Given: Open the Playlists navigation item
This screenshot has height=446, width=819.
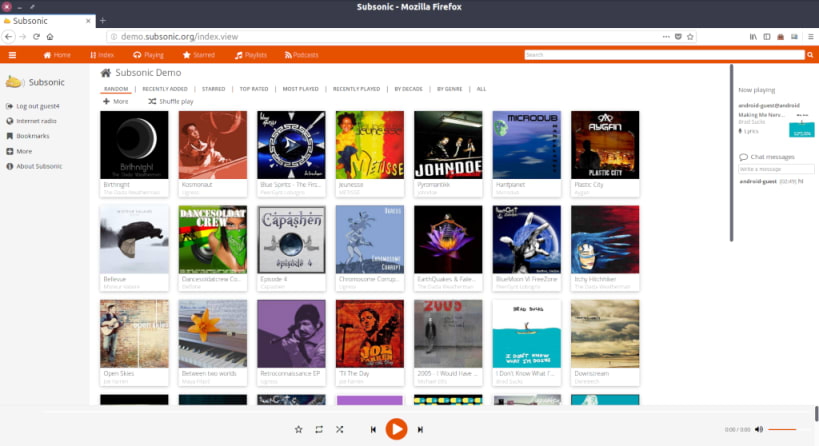Looking at the screenshot, I should click(251, 55).
